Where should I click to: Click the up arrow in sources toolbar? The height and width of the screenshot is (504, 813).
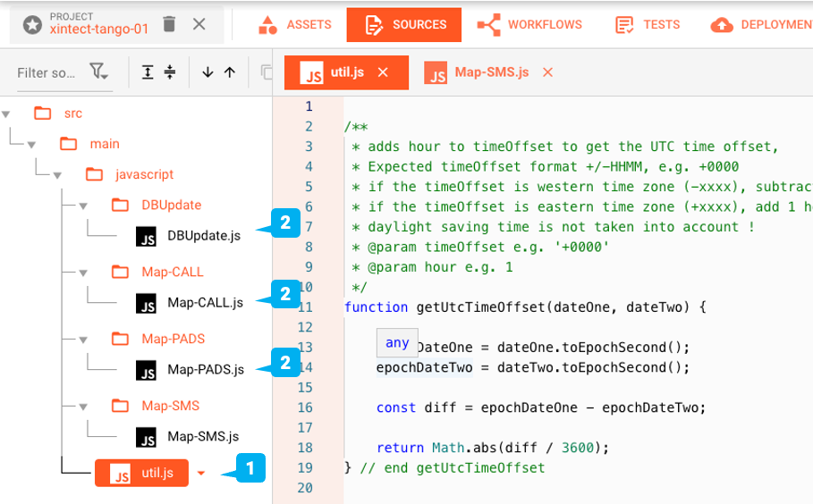[230, 72]
